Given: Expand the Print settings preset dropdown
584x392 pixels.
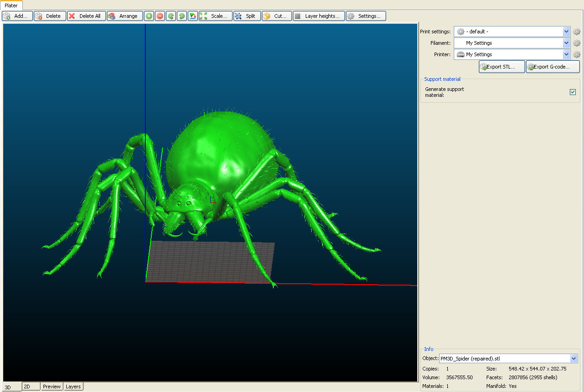Looking at the screenshot, I should coord(567,32).
